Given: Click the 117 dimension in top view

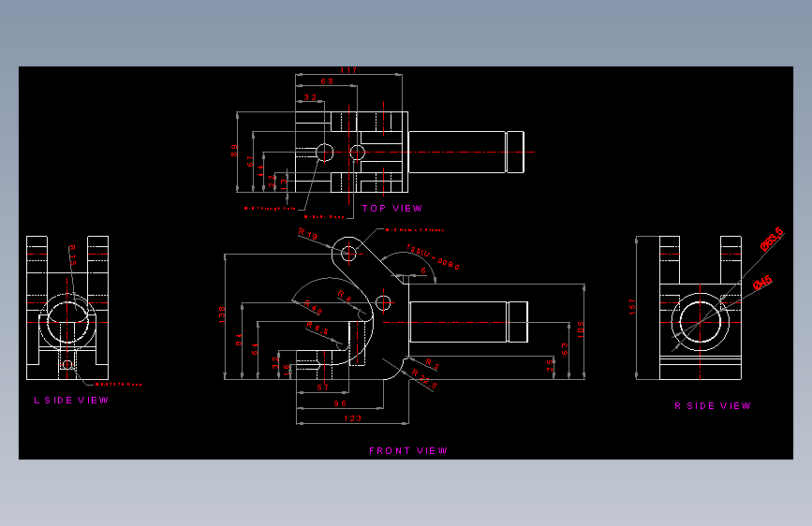Looking at the screenshot, I should [348, 70].
